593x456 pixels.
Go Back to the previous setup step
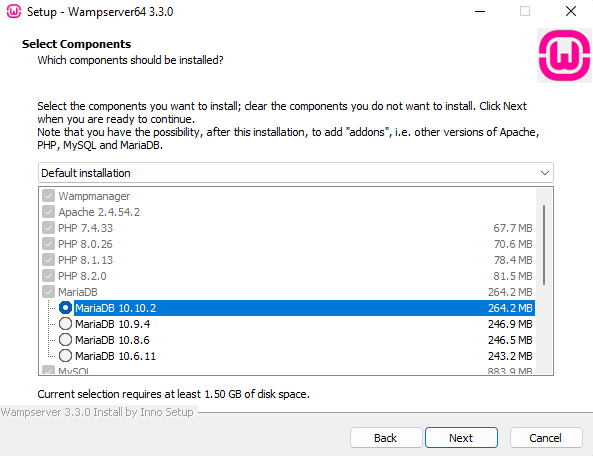tap(386, 437)
